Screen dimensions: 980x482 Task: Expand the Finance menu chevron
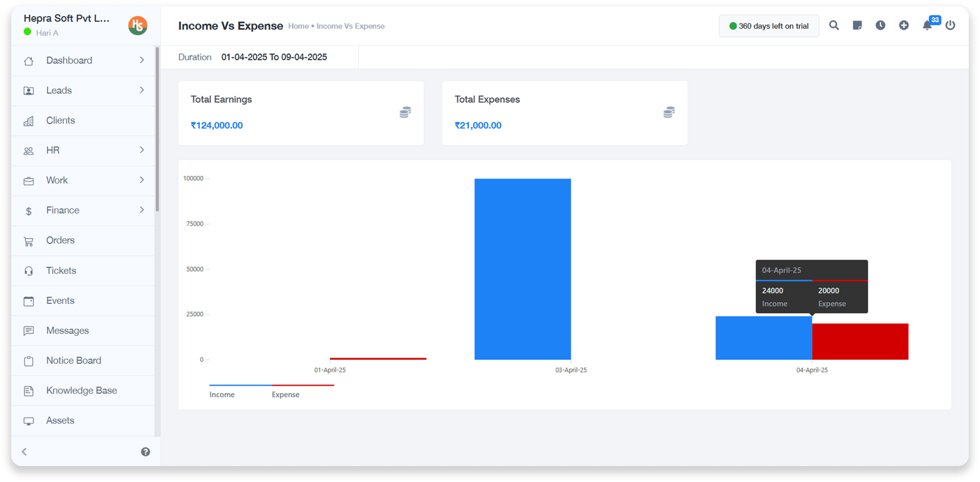[x=142, y=210]
